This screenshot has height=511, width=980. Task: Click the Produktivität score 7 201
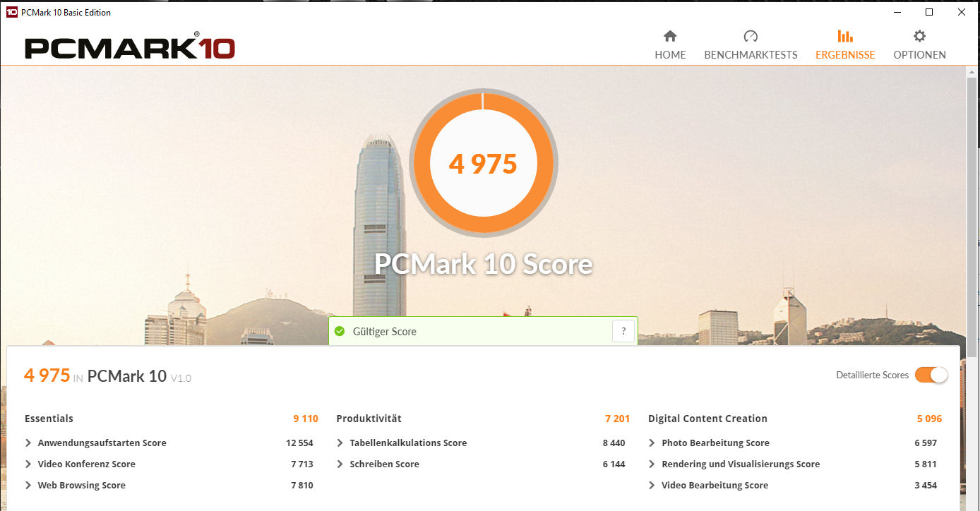[617, 419]
